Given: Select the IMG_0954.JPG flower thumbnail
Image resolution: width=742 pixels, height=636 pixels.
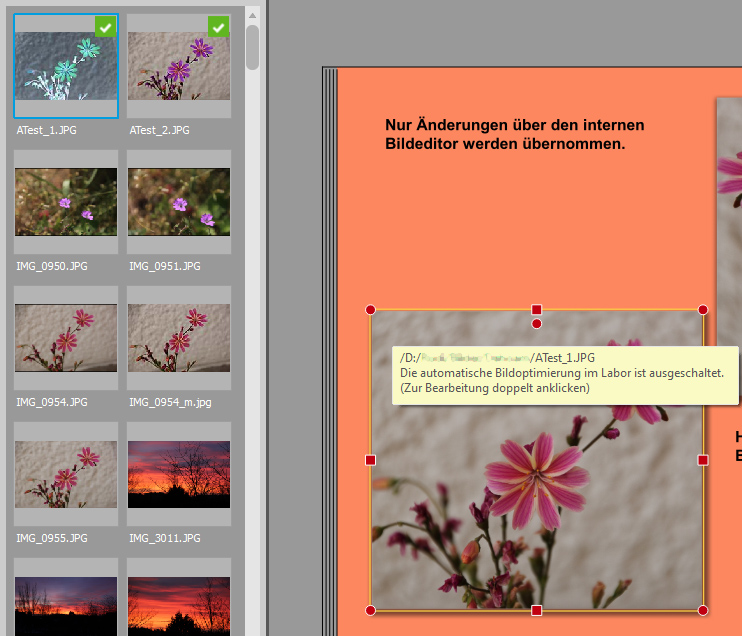Looking at the screenshot, I should [66, 338].
